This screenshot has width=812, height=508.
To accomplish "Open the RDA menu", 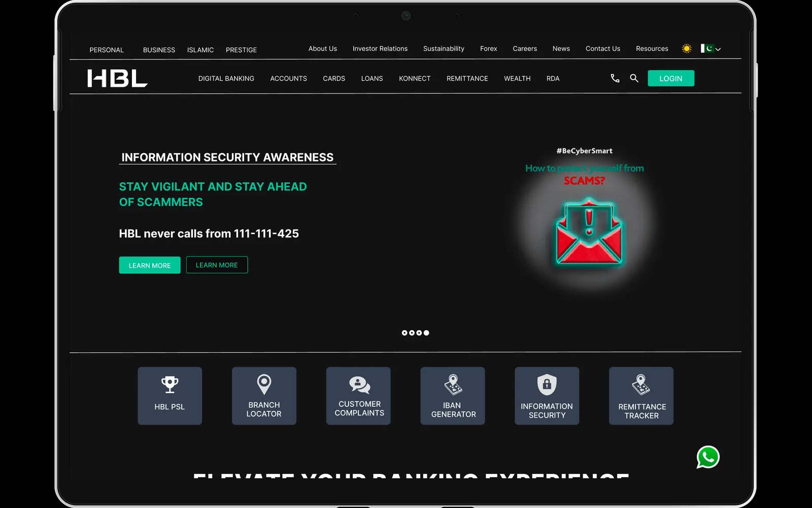I will tap(553, 79).
